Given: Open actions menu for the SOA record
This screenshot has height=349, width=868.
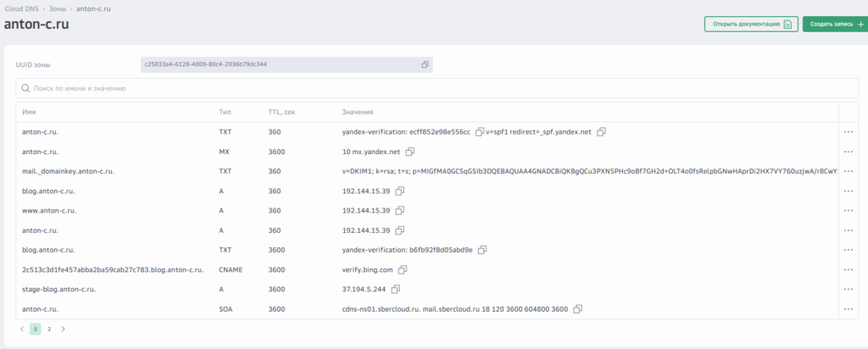Looking at the screenshot, I should point(848,309).
